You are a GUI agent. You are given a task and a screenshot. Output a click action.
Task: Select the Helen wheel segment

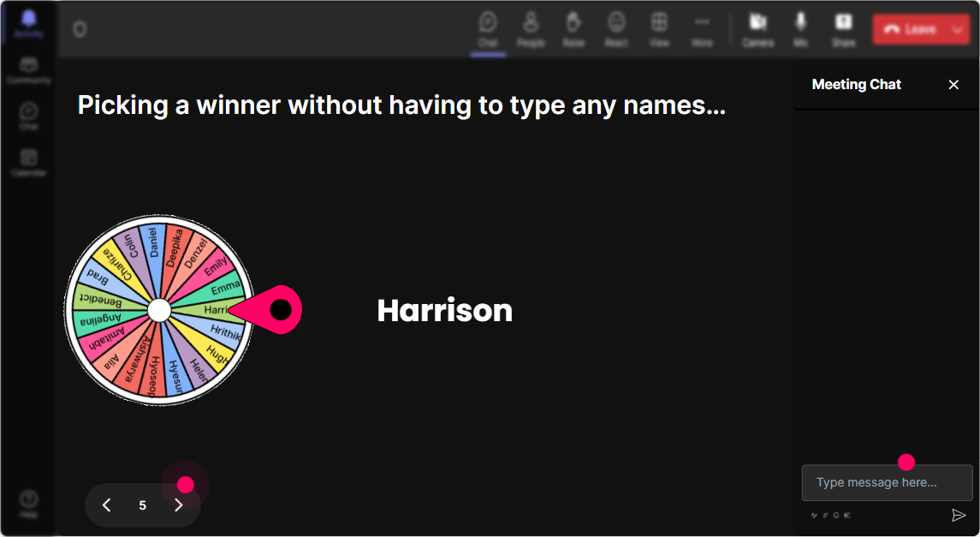198,370
